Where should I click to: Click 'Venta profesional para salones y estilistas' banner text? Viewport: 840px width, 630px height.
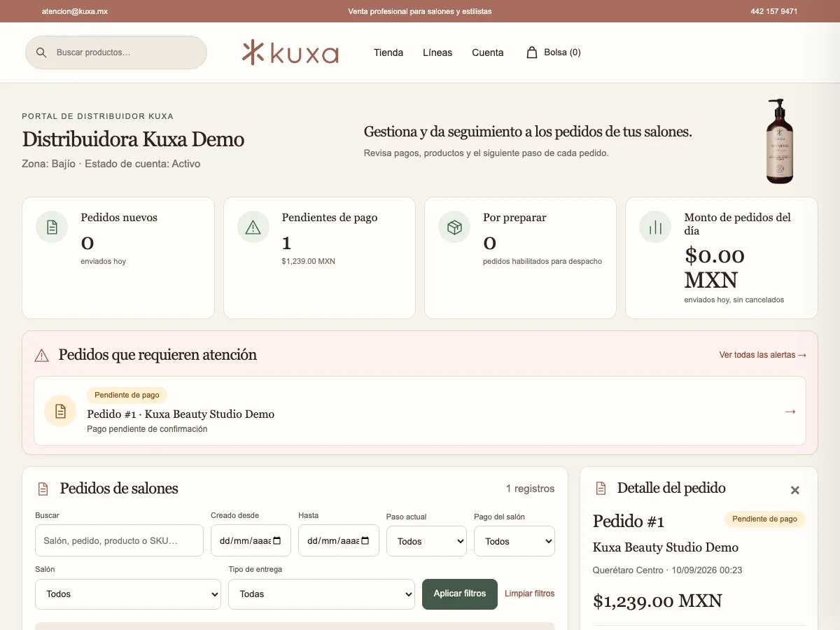point(420,11)
